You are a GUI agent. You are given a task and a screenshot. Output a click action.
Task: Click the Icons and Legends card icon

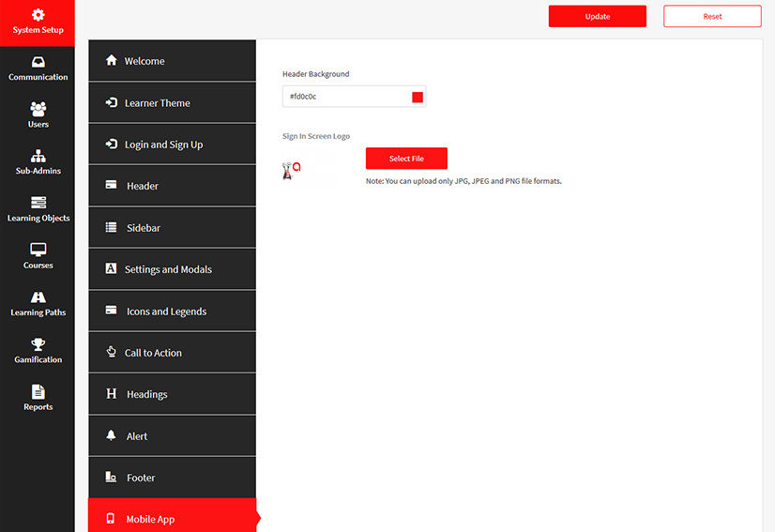(x=112, y=310)
